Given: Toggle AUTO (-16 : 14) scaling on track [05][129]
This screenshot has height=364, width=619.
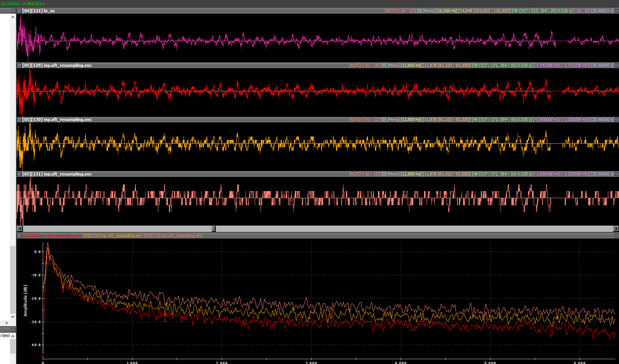Looking at the screenshot, I should (x=364, y=65).
